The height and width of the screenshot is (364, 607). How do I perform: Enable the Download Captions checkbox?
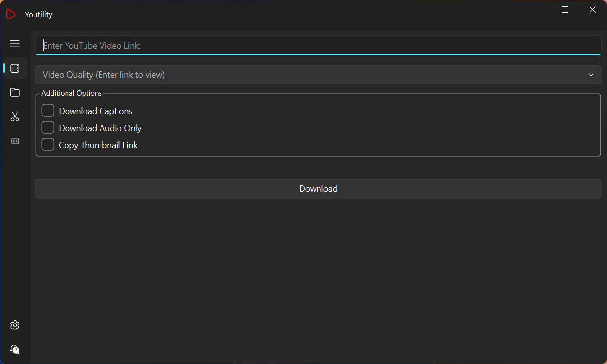(x=48, y=111)
